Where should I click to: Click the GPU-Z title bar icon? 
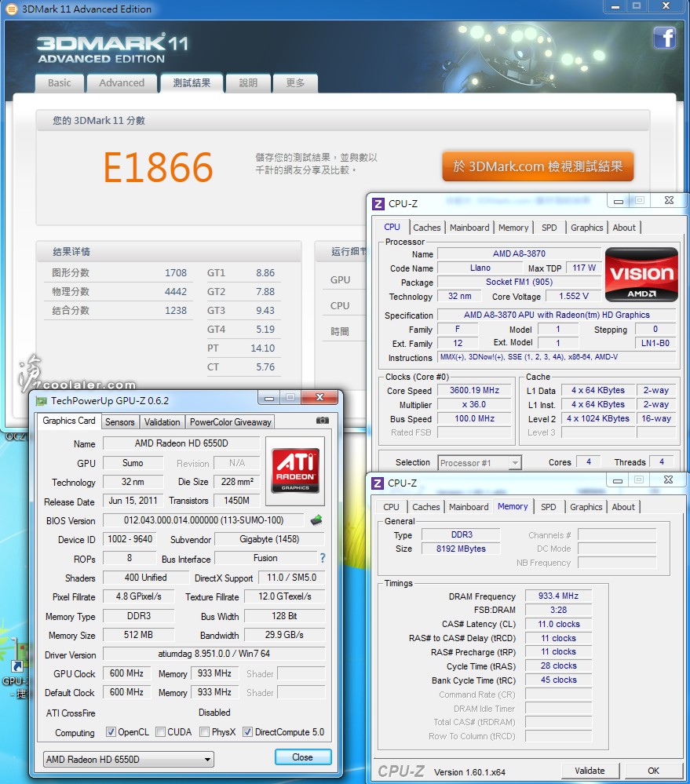pyautogui.click(x=42, y=401)
